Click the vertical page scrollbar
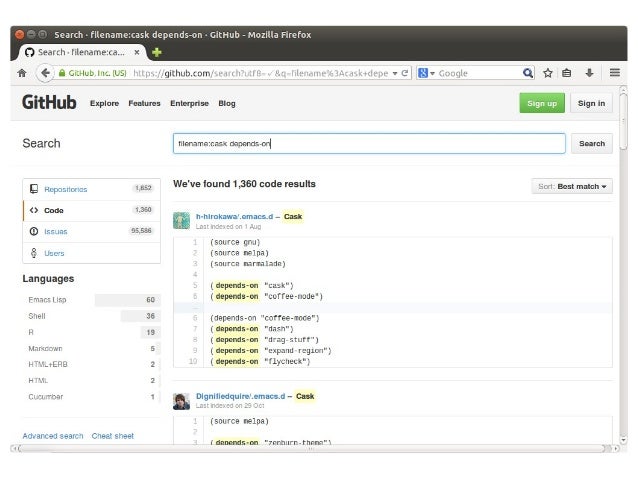Screen dimensions: 638x479 tap(623, 122)
